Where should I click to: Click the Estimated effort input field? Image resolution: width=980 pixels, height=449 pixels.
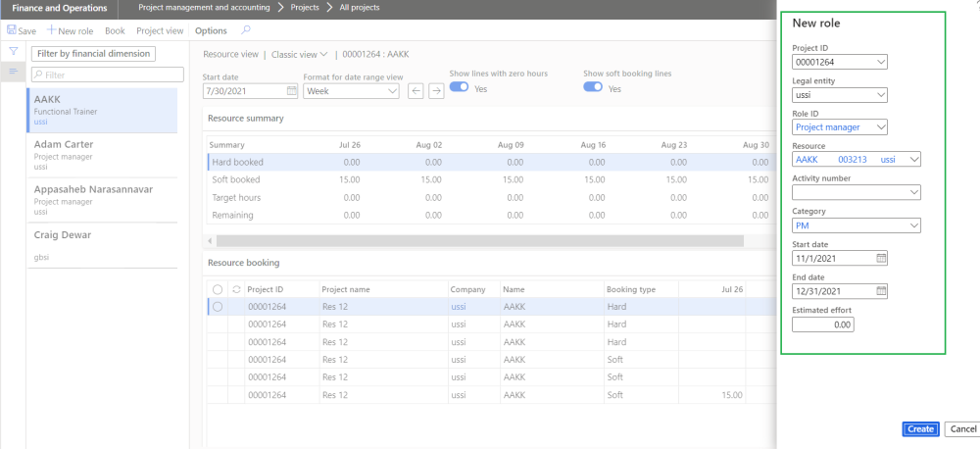pyautogui.click(x=823, y=324)
